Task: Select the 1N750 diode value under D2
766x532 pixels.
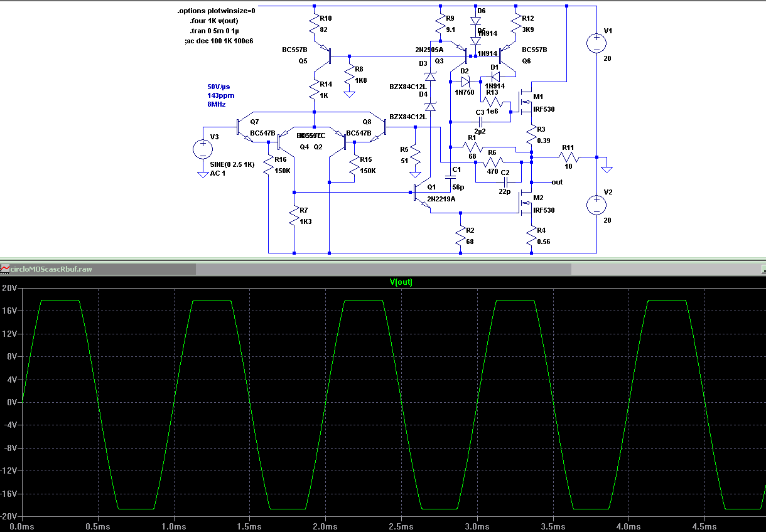Action: tap(465, 92)
